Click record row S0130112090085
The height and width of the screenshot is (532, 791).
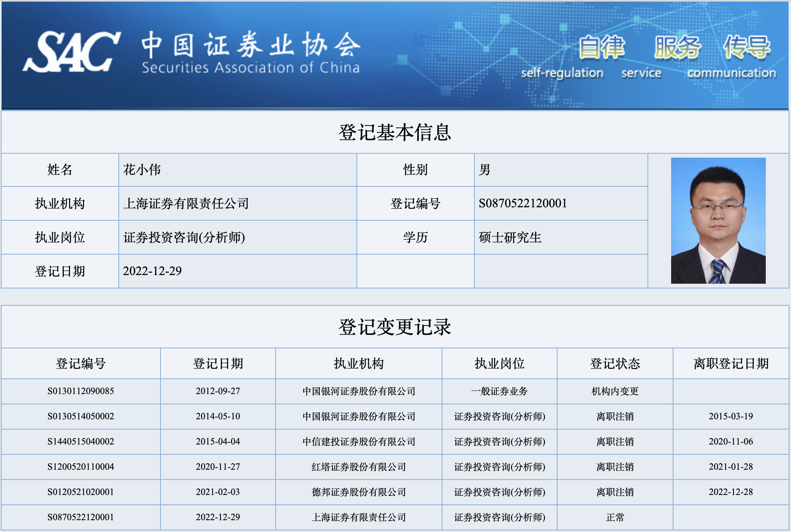[x=81, y=391]
